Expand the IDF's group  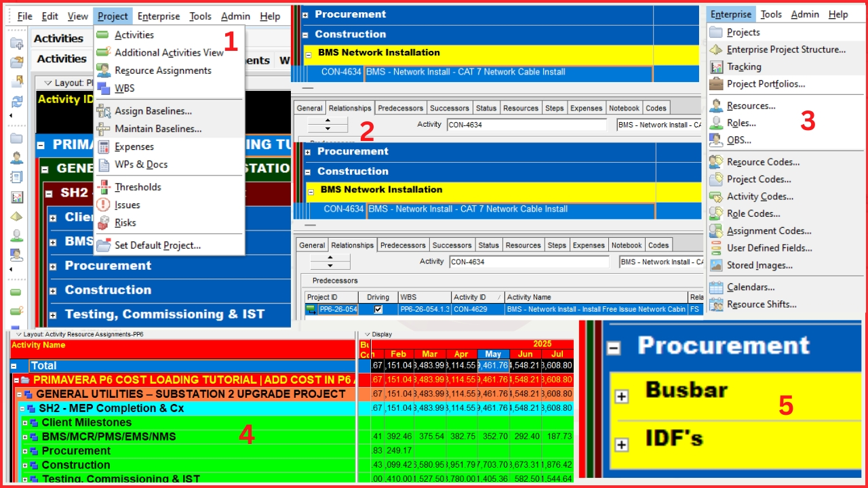(x=621, y=445)
